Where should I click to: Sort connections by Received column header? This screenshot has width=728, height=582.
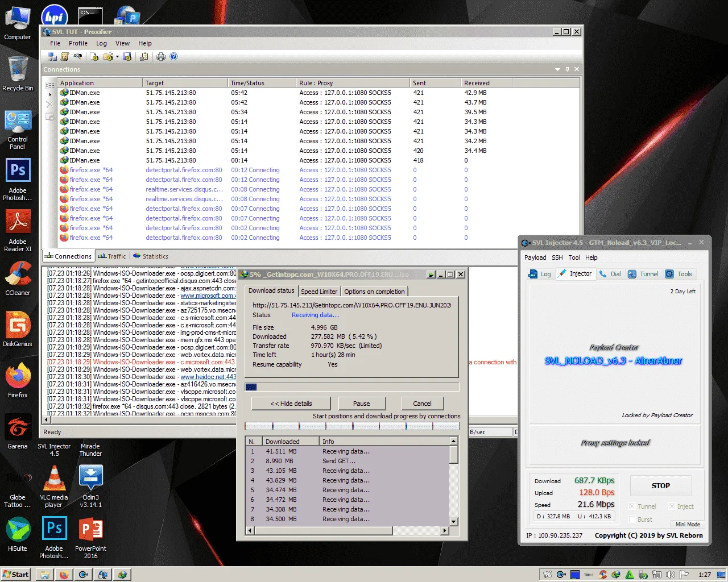486,83
